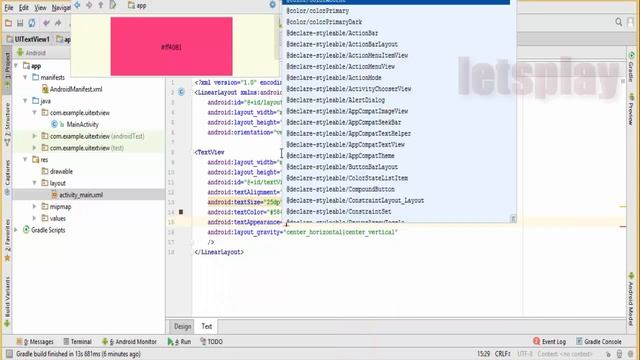Open the Event Log
This screenshot has width=640, height=360.
pyautogui.click(x=549, y=342)
